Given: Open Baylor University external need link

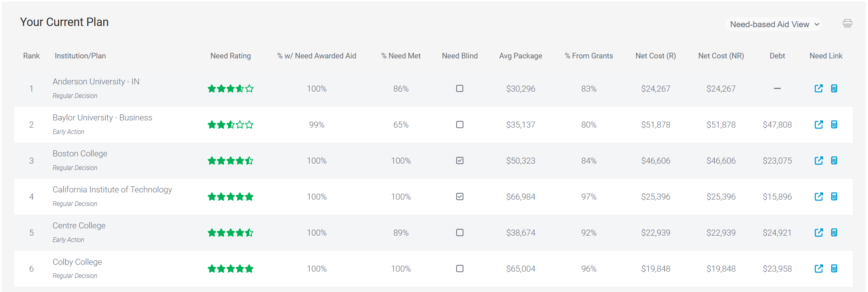Looking at the screenshot, I should coord(819,124).
